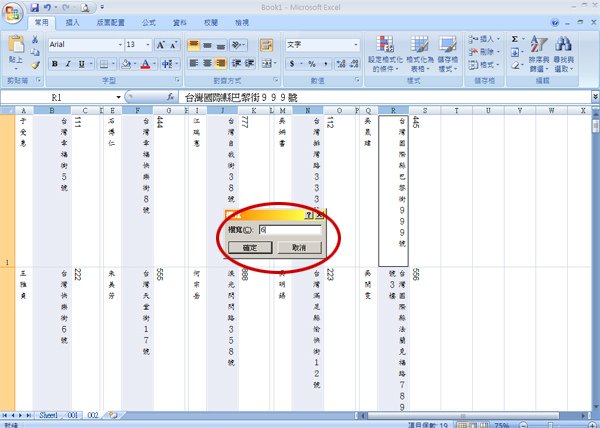Select the 002 sheet tab
This screenshot has height=428, width=600.
coord(93,415)
